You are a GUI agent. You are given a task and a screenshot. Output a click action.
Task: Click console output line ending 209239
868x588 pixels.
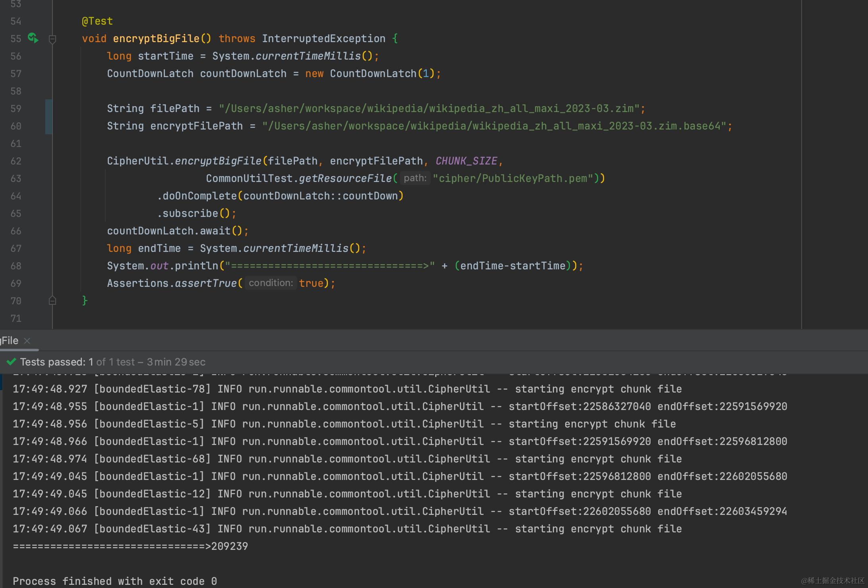pyautogui.click(x=130, y=546)
